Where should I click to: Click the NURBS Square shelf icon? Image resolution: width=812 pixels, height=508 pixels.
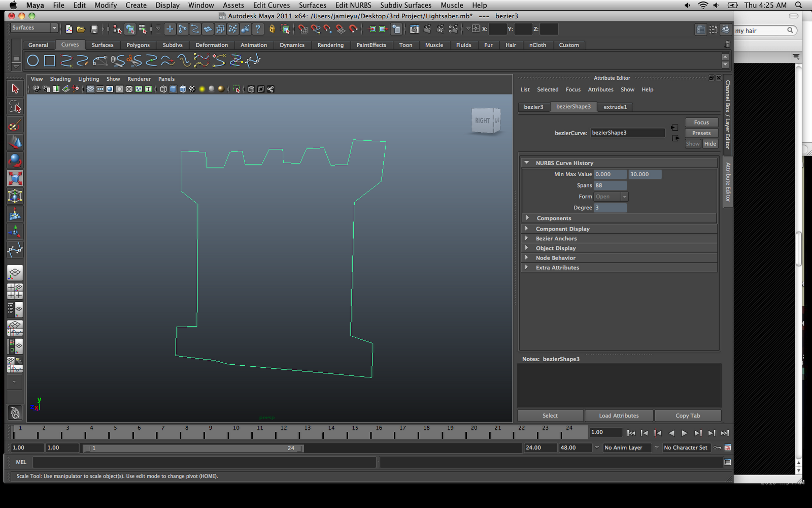pos(49,61)
